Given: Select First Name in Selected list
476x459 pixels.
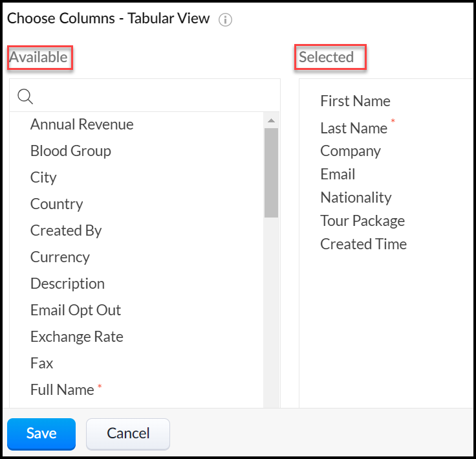Looking at the screenshot, I should pyautogui.click(x=355, y=101).
